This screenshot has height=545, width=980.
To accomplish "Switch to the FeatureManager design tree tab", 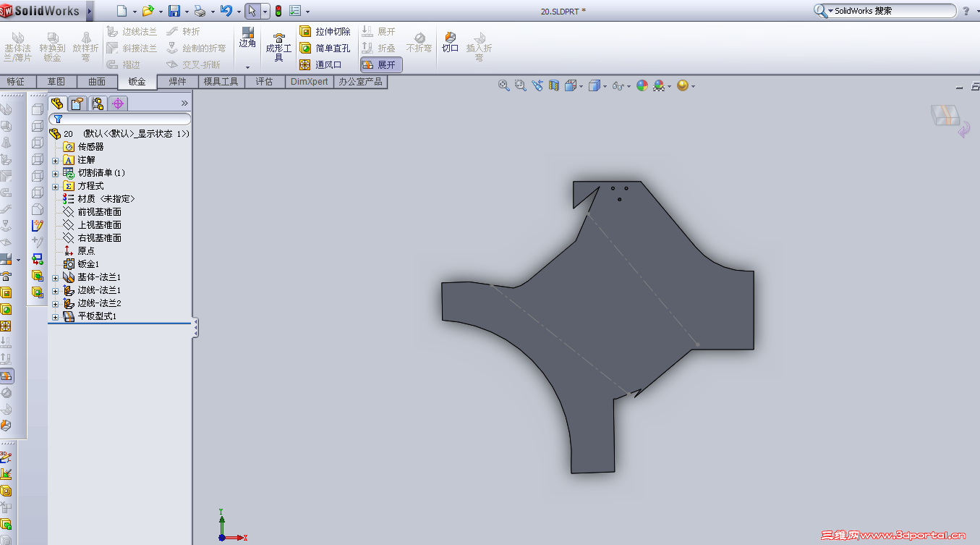I will pos(57,103).
